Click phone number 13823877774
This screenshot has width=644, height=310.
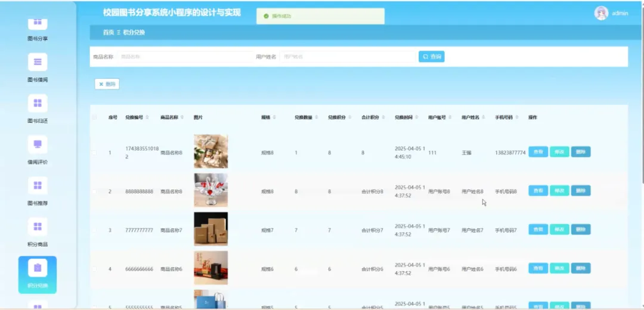(510, 153)
